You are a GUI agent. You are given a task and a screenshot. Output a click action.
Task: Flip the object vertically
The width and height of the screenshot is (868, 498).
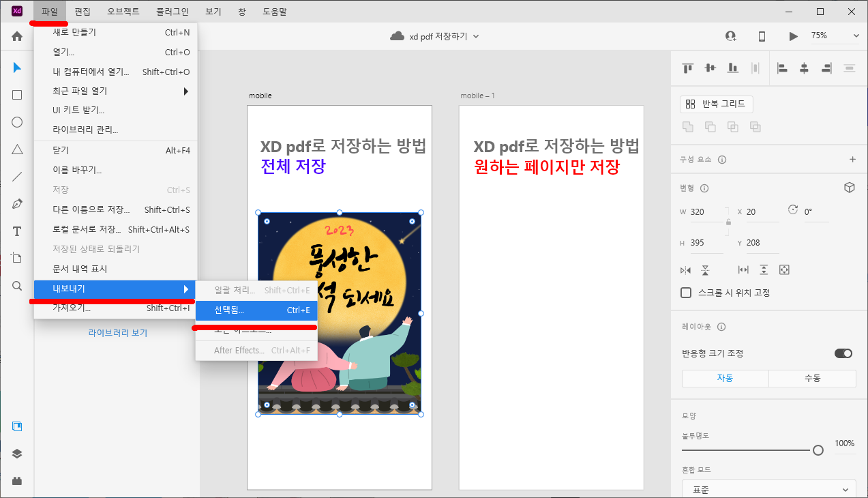click(706, 270)
